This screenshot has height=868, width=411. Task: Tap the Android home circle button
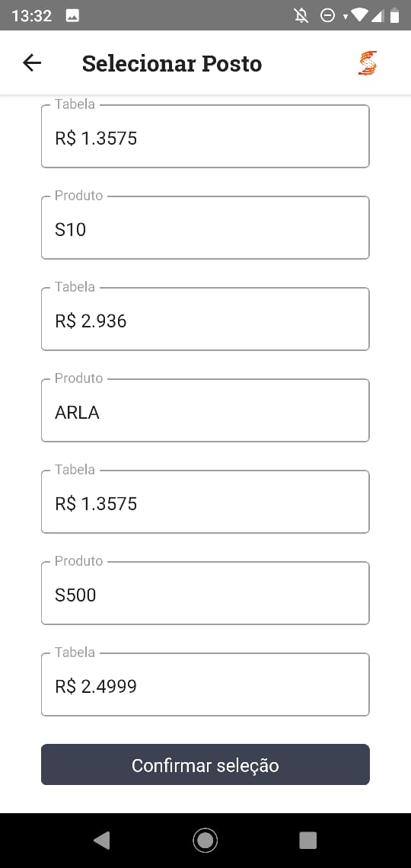(x=205, y=841)
